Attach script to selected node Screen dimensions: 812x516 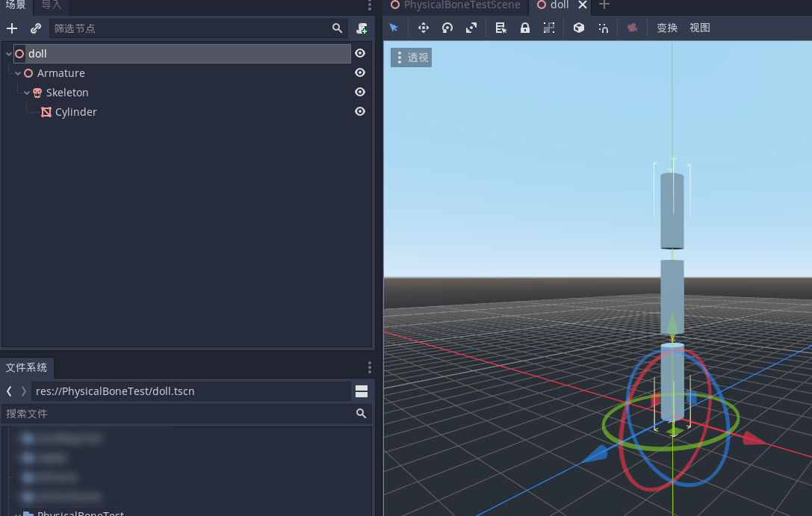362,28
